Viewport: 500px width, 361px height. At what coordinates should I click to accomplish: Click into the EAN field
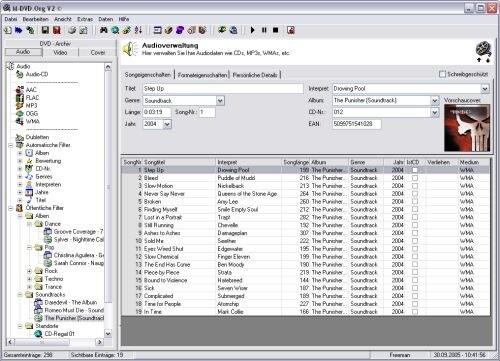tap(357, 124)
